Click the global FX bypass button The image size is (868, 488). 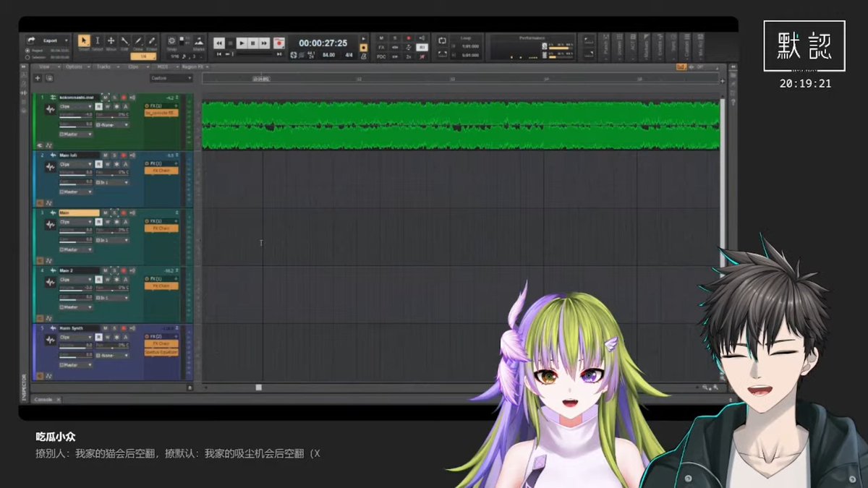tap(381, 47)
